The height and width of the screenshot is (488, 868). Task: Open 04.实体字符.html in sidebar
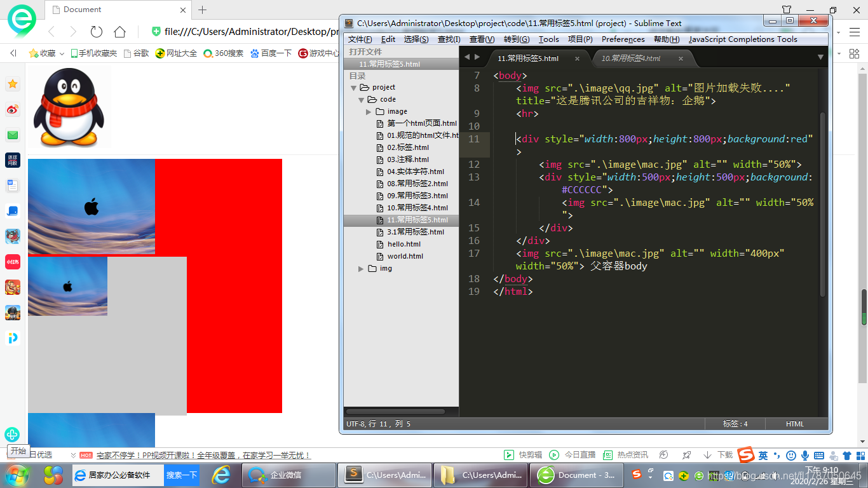(416, 172)
